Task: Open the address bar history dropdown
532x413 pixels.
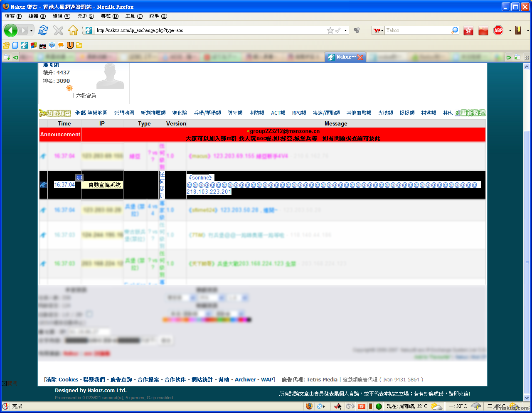Action: tap(345, 30)
